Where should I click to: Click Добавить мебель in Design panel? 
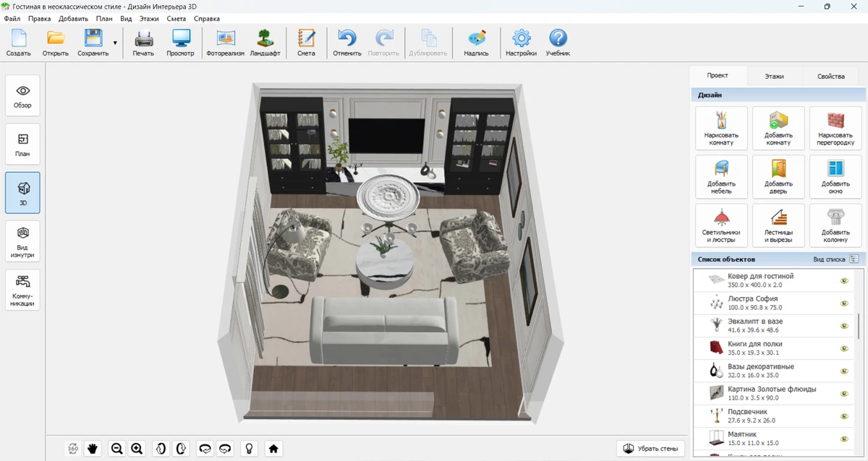721,177
